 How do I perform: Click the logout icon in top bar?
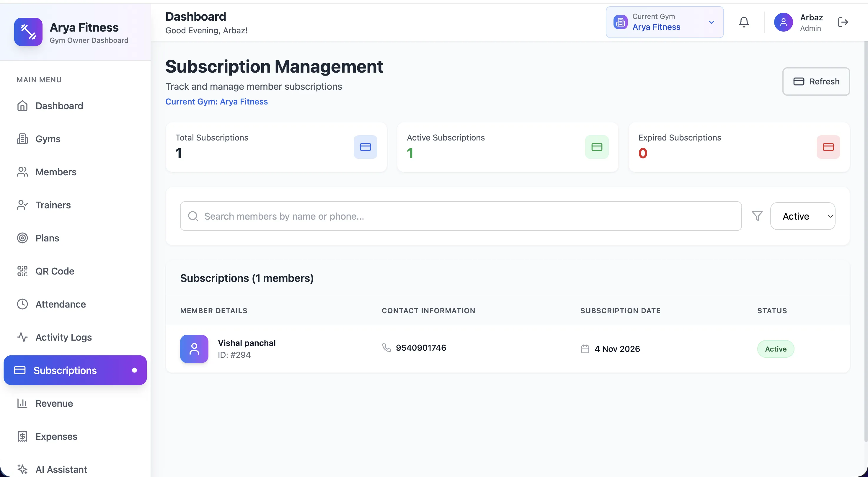pos(843,22)
